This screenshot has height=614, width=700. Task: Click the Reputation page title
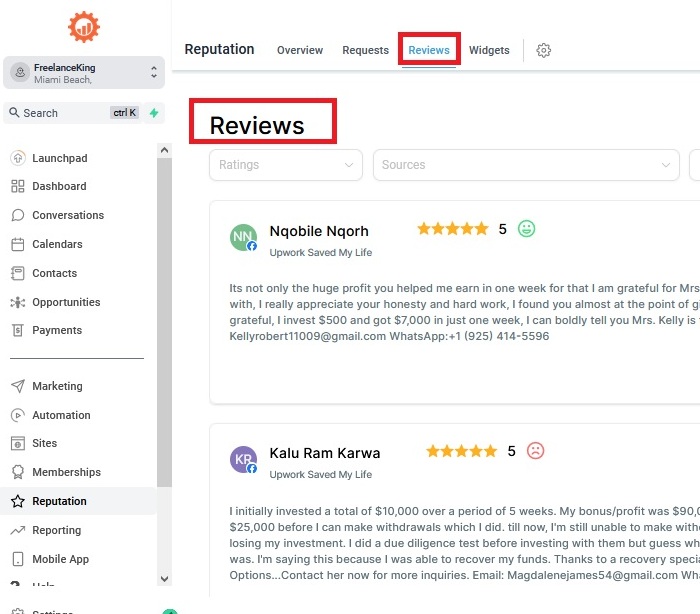click(220, 49)
